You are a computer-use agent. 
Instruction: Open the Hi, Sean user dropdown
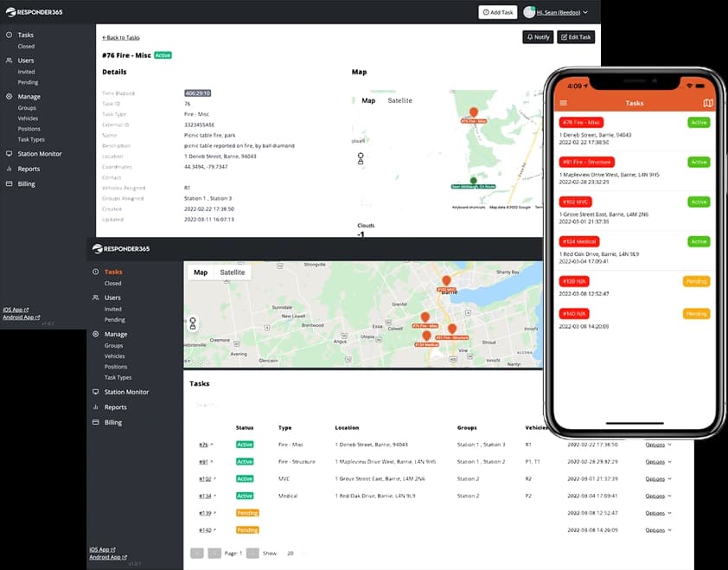556,12
